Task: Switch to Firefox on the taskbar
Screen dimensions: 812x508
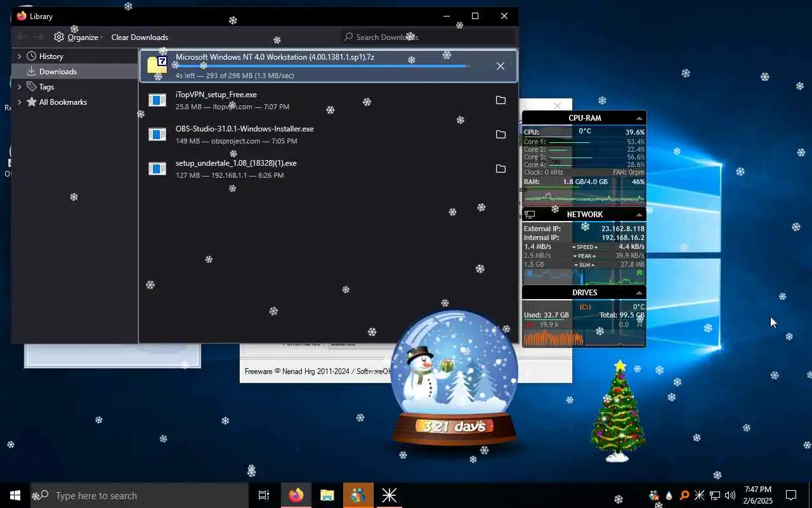Action: point(296,495)
